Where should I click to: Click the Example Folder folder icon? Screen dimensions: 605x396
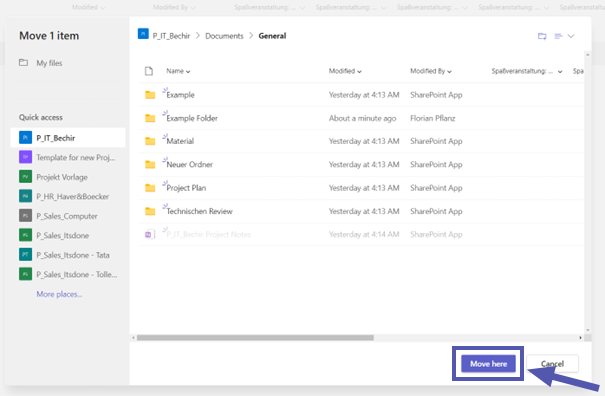pos(150,118)
